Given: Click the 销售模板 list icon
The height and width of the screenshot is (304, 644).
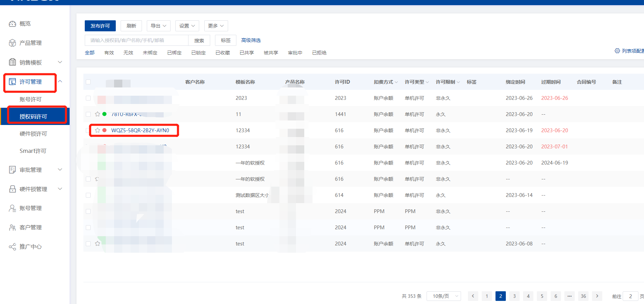Looking at the screenshot, I should point(12,62).
